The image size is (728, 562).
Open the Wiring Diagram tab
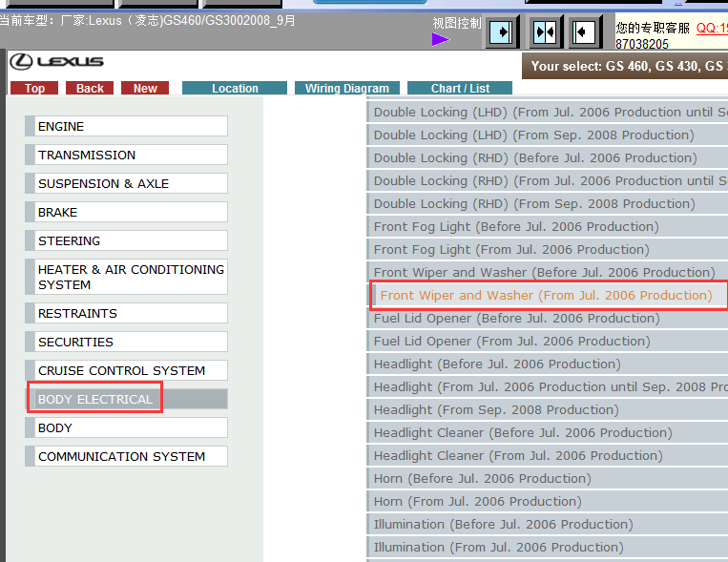[x=346, y=88]
